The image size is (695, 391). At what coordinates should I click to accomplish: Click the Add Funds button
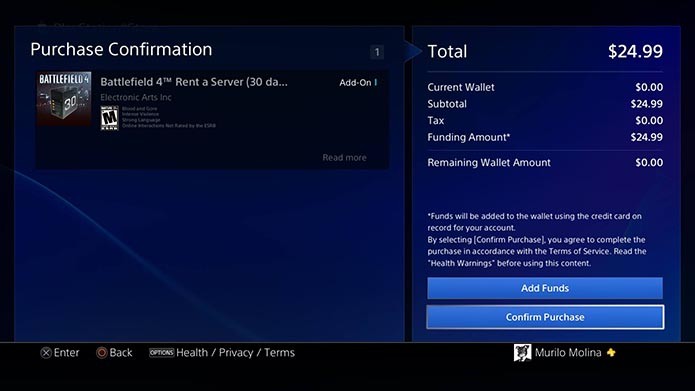(x=545, y=288)
